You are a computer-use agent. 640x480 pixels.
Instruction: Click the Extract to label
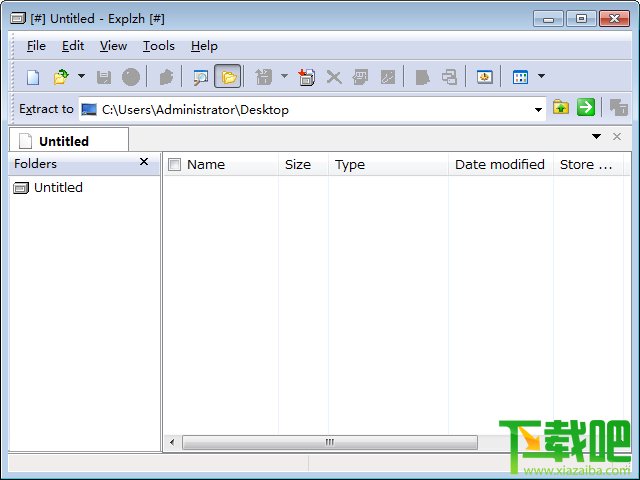coord(46,109)
